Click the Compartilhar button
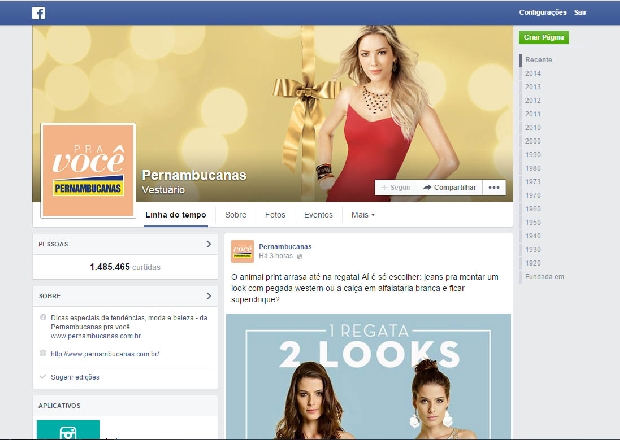 click(x=450, y=187)
